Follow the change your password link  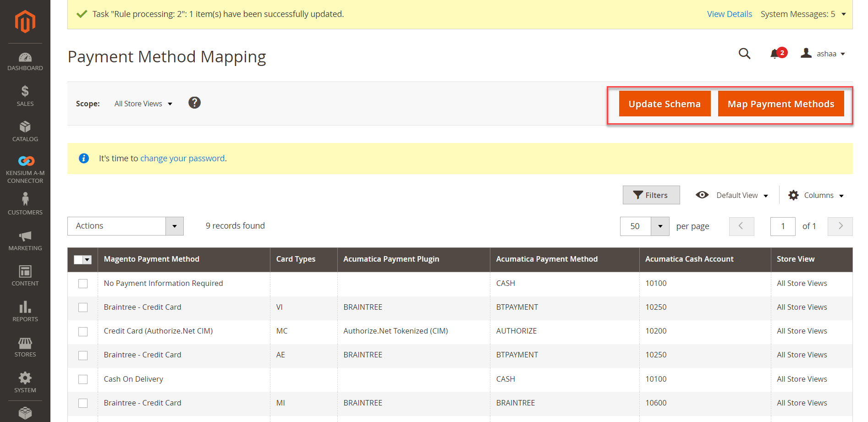pyautogui.click(x=182, y=158)
